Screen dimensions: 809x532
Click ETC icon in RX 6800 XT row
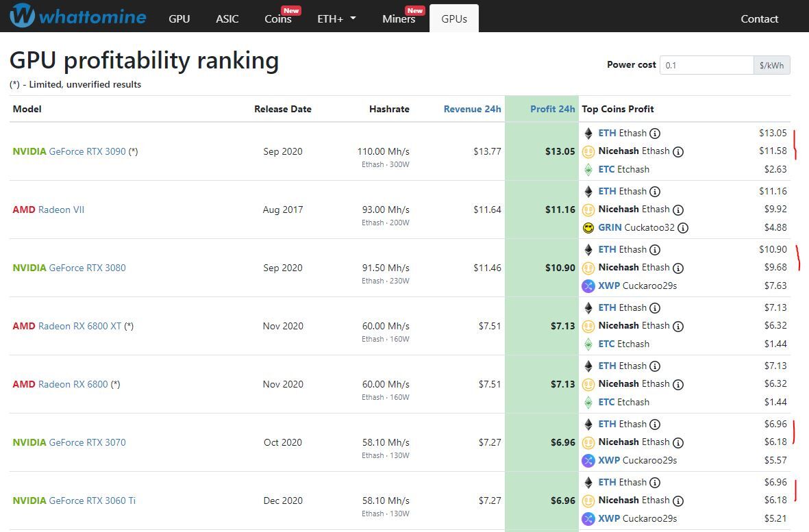(588, 344)
